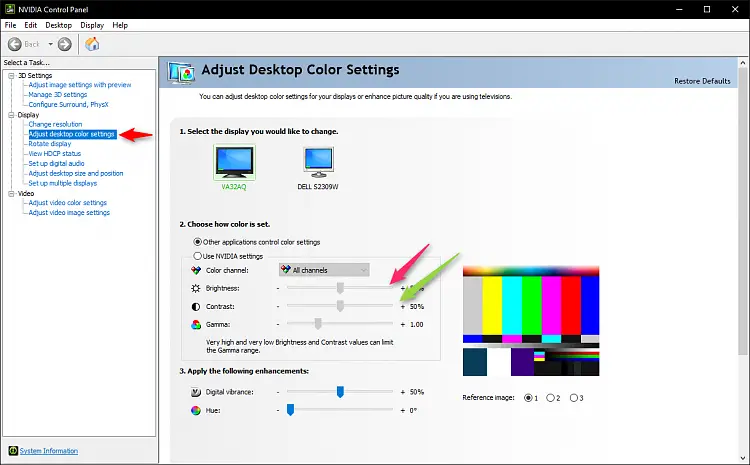
Task: Click the scroll down arrow of vertical scrollbar
Action: coord(743,458)
